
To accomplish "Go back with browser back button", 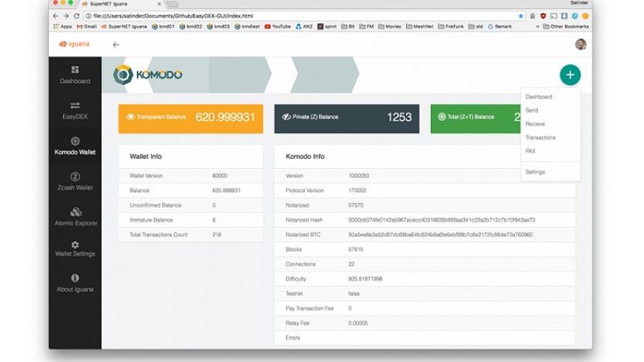I will click(56, 16).
